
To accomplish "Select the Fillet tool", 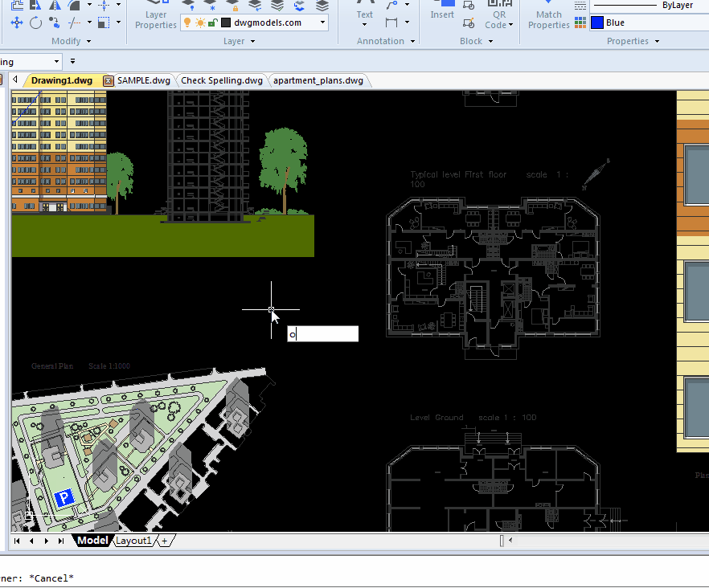I will click(74, 5).
